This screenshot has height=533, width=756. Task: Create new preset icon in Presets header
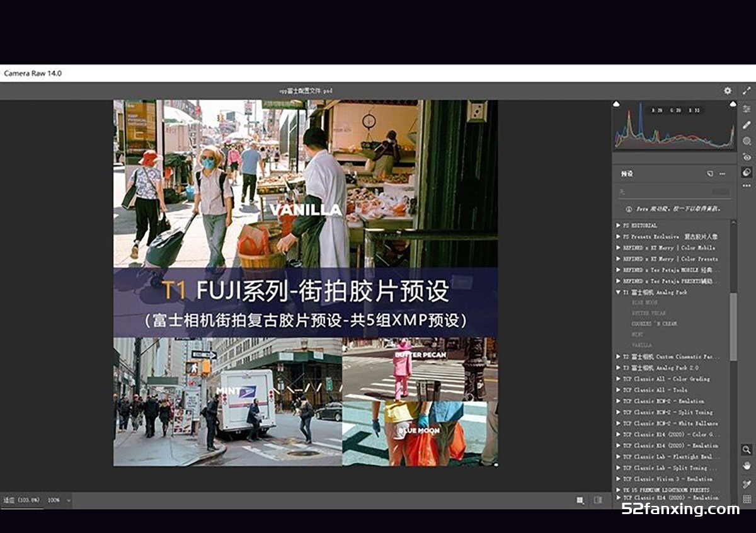(x=710, y=173)
